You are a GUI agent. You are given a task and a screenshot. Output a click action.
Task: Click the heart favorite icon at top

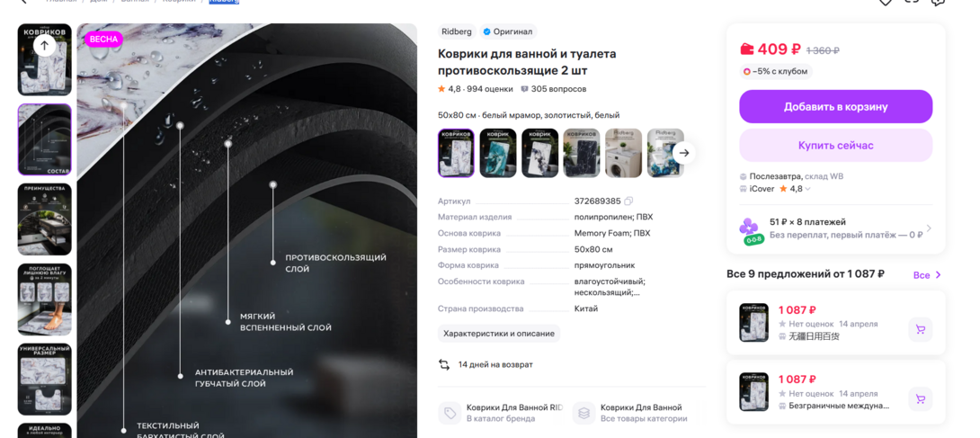point(885,2)
